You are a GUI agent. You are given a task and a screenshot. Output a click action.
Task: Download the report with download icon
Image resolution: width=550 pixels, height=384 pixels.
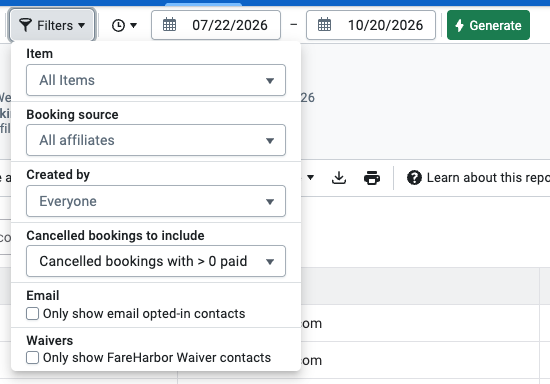point(339,177)
